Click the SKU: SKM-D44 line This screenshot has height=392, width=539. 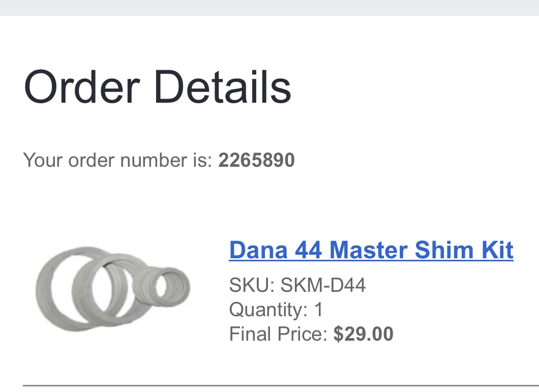coord(297,285)
